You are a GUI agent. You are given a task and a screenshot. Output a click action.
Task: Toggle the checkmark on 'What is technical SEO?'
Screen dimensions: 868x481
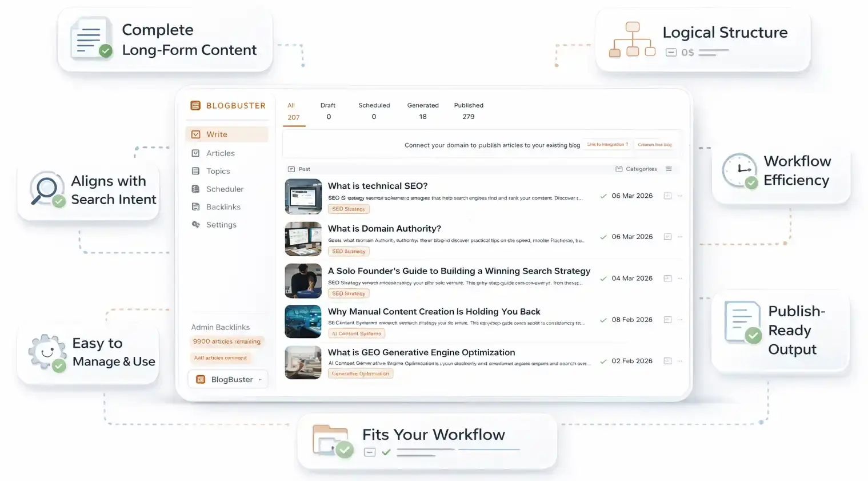(603, 196)
